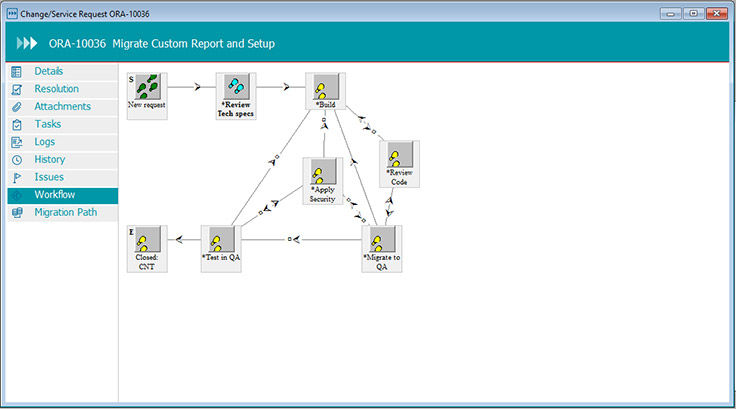The image size is (736, 409).
Task: Go to the Tasks section
Action: (x=62, y=124)
